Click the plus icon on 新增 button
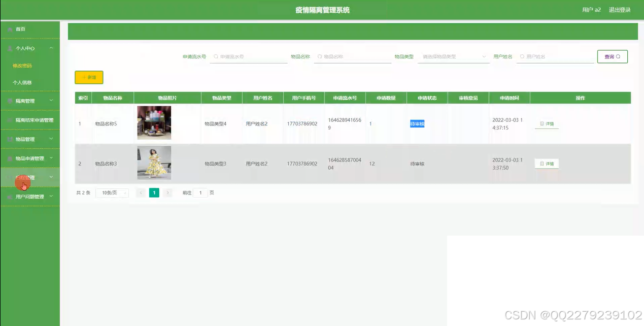Viewport: 644px width, 326px height. (83, 77)
